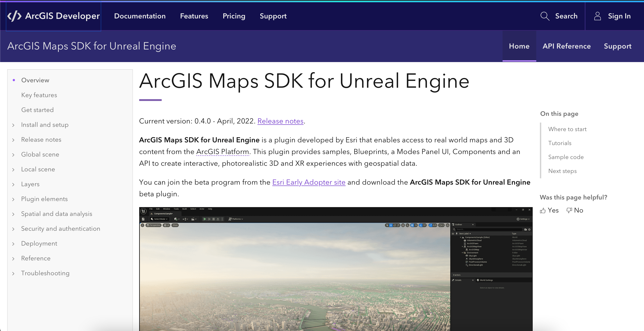
Task: Select Key features in the sidebar
Action: 39,95
